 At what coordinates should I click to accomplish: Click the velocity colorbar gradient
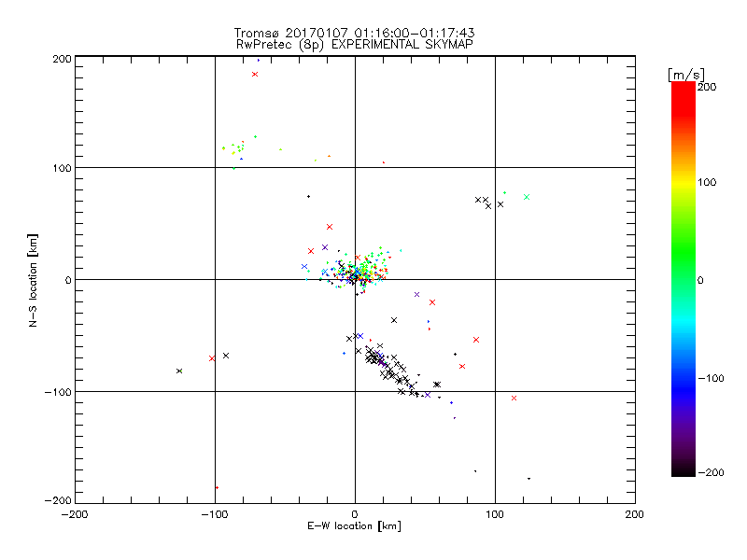pos(684,279)
